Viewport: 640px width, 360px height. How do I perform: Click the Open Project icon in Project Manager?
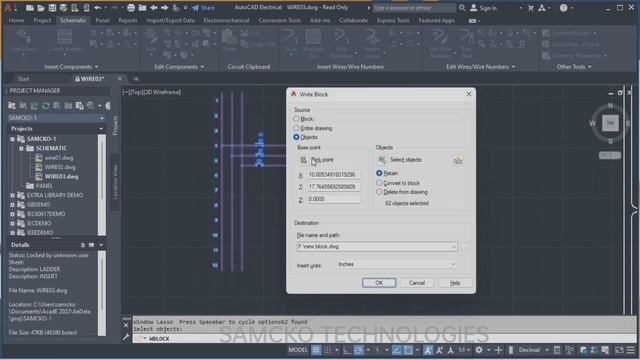(12, 106)
